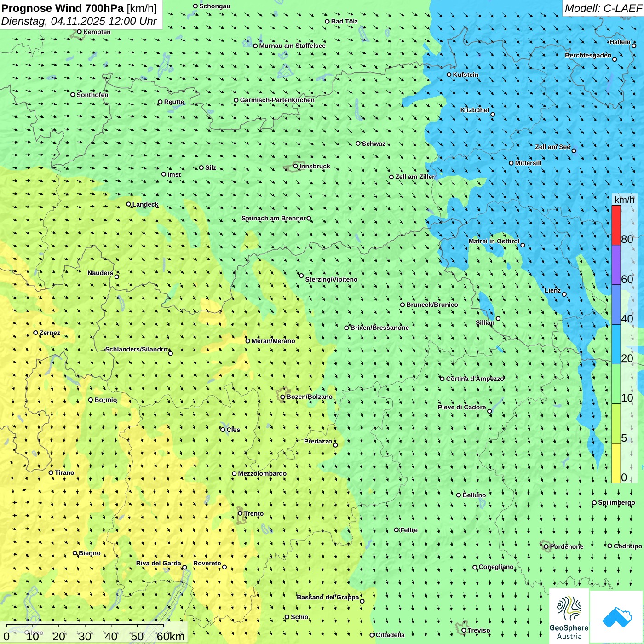Click the Bad Tölz label
The image size is (644, 644).
345,21
